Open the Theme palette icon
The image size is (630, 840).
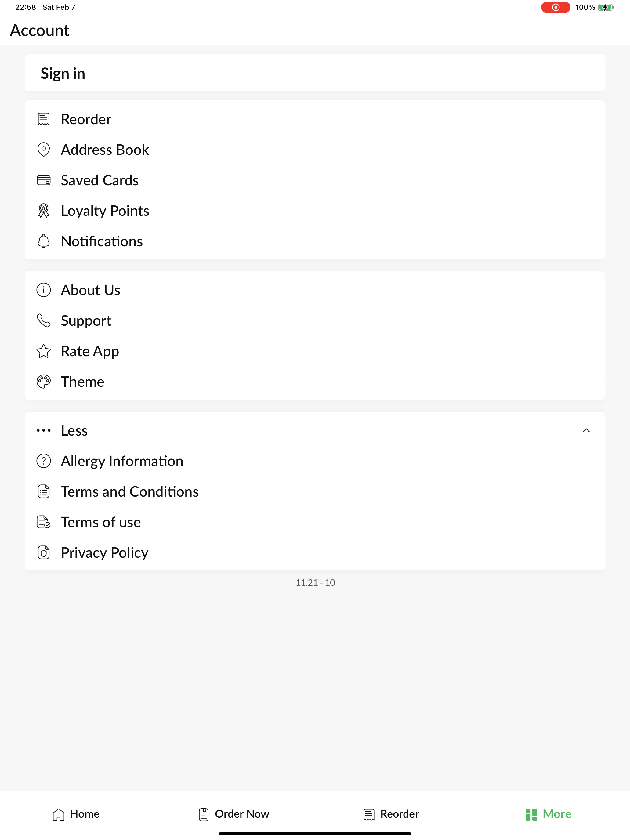(x=44, y=381)
